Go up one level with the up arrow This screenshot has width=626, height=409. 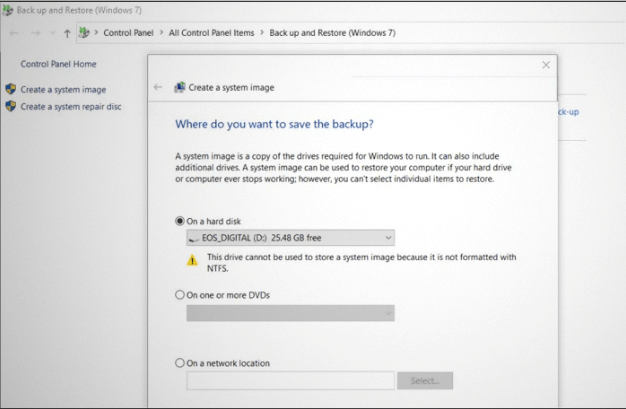coord(67,34)
